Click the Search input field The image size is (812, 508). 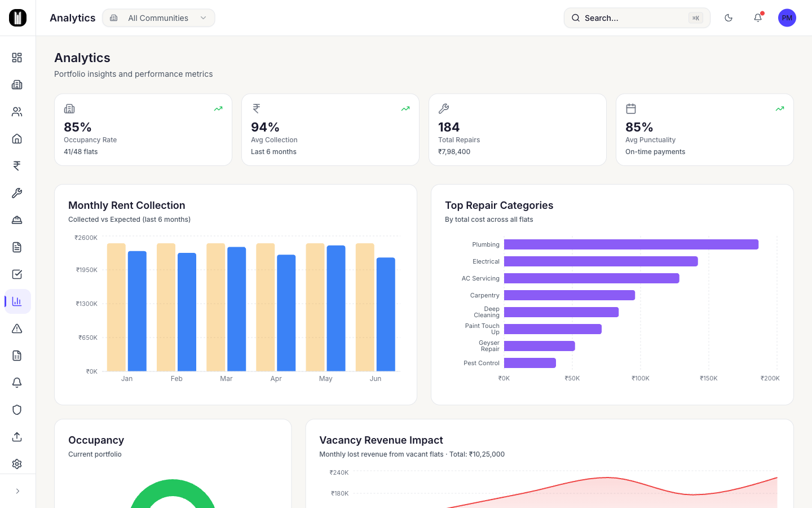(637, 18)
